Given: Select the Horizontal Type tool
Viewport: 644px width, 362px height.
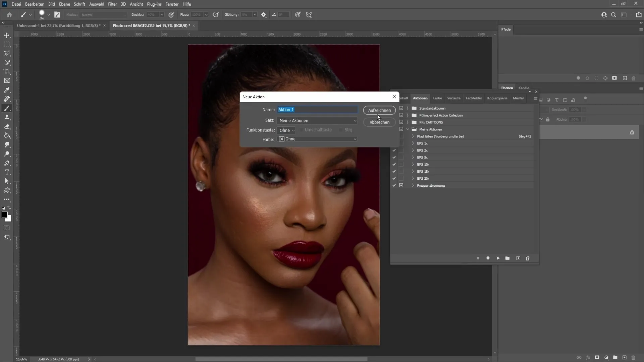Looking at the screenshot, I should 7,172.
